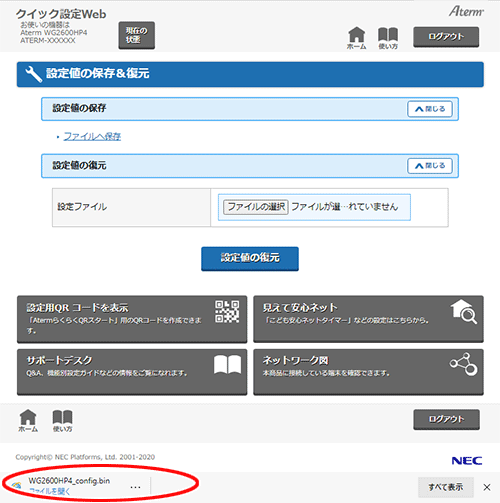Open the download item options (…) menu
Image resolution: width=500 pixels, height=503 pixels.
pyautogui.click(x=135, y=487)
